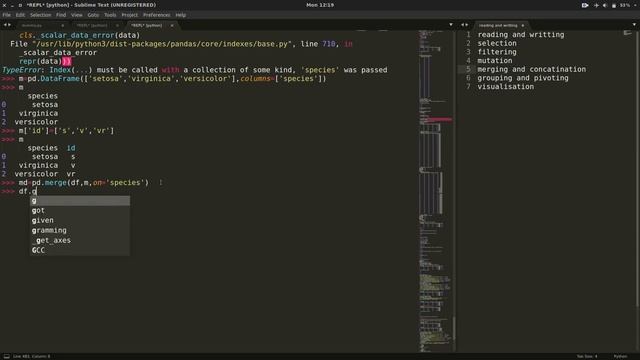
Task: Open system menu arrow at top right
Action: [635, 5]
